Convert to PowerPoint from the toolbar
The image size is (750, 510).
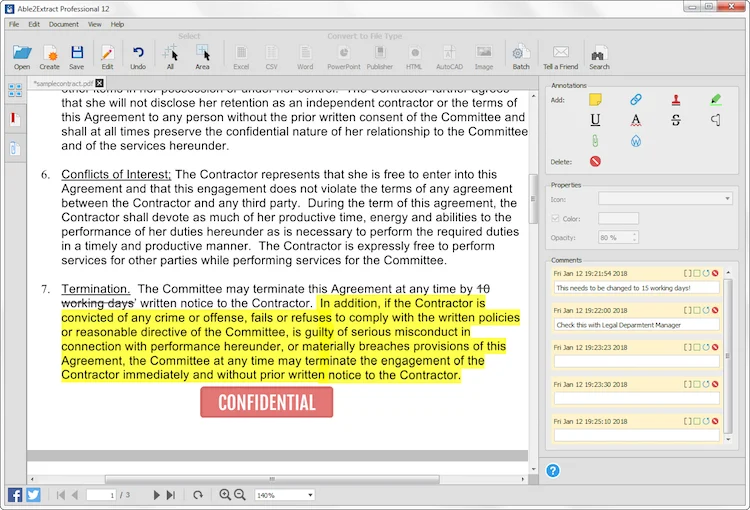[343, 56]
